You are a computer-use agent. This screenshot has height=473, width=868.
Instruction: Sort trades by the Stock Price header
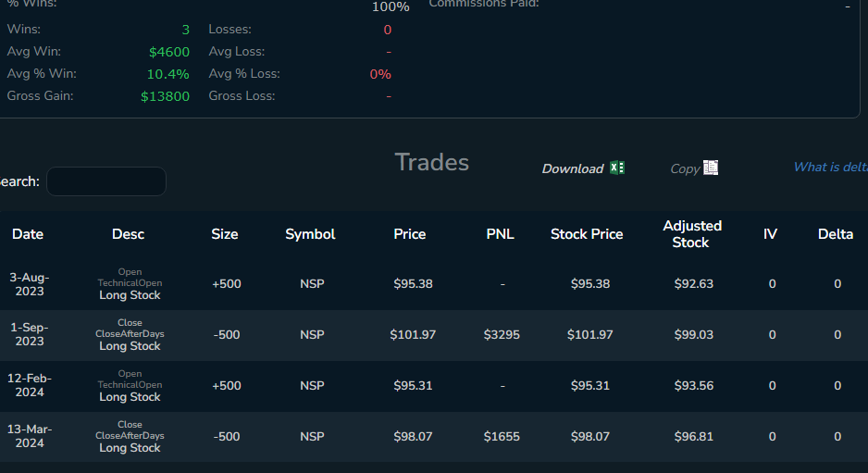click(587, 234)
